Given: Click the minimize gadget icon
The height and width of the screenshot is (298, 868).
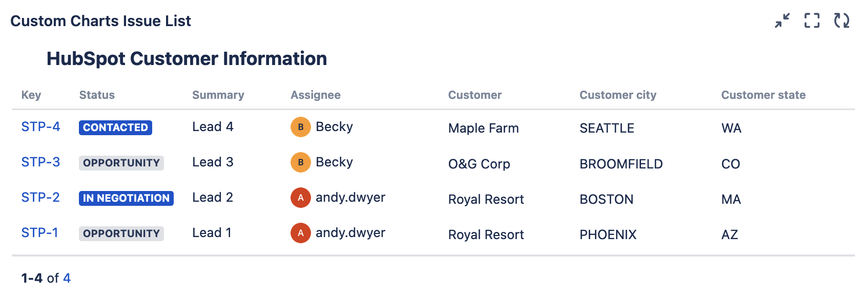Looking at the screenshot, I should (x=782, y=20).
